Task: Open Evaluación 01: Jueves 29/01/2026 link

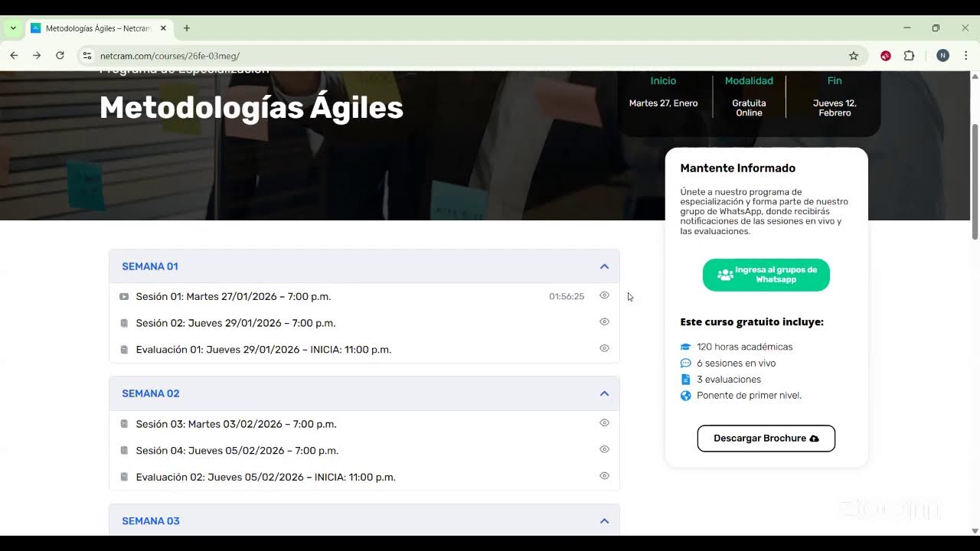Action: pyautogui.click(x=263, y=350)
